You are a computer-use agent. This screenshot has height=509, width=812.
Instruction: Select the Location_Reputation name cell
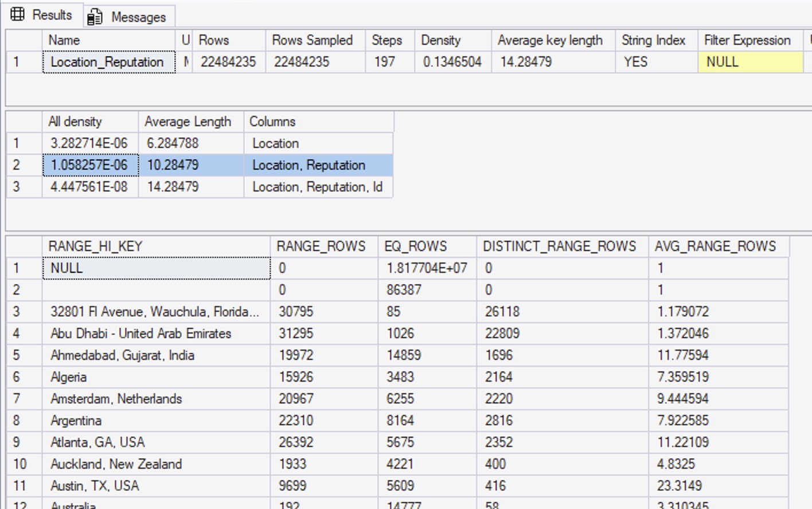tap(108, 62)
